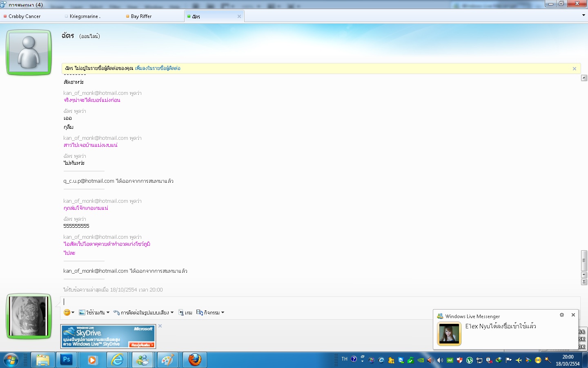Launch Internet Explorer from the taskbar
This screenshot has height=368, width=588.
(x=118, y=360)
